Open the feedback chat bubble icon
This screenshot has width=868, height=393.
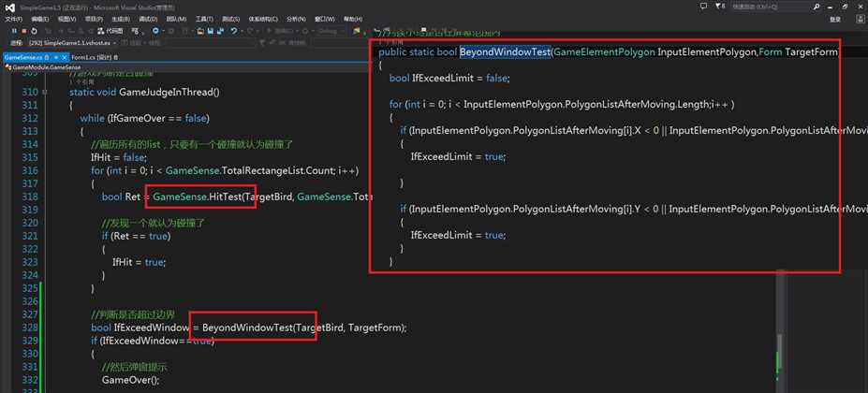[703, 7]
